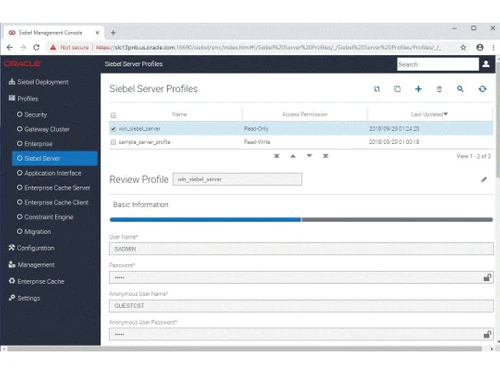
Task: Sort by Last Updated column arrow
Action: coord(446,114)
